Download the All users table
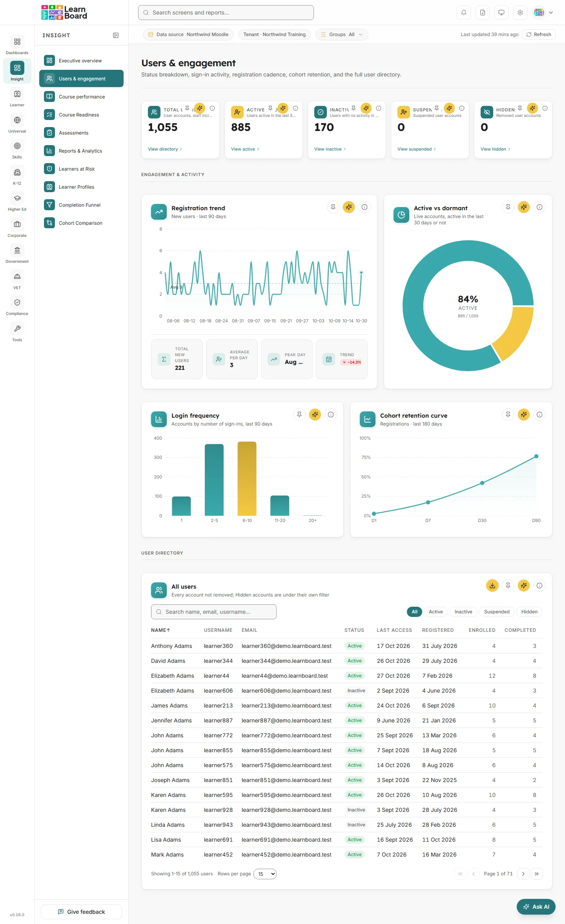The image size is (565, 924). click(x=492, y=586)
